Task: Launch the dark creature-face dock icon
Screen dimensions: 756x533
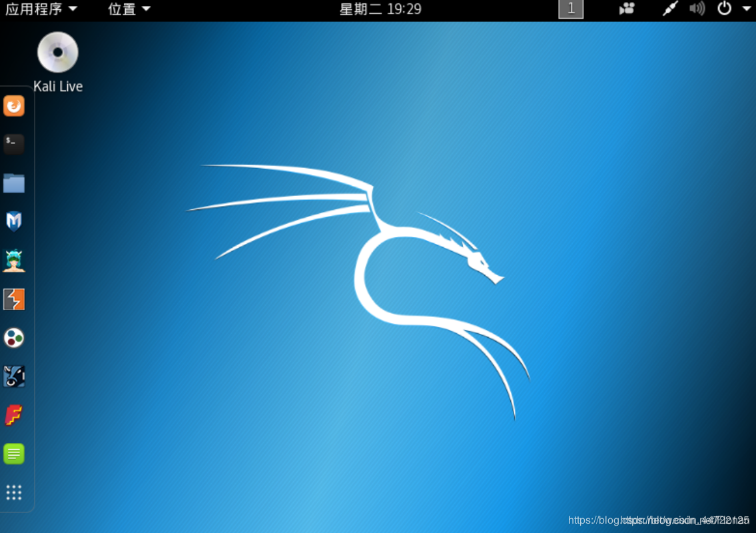Action: tap(14, 376)
